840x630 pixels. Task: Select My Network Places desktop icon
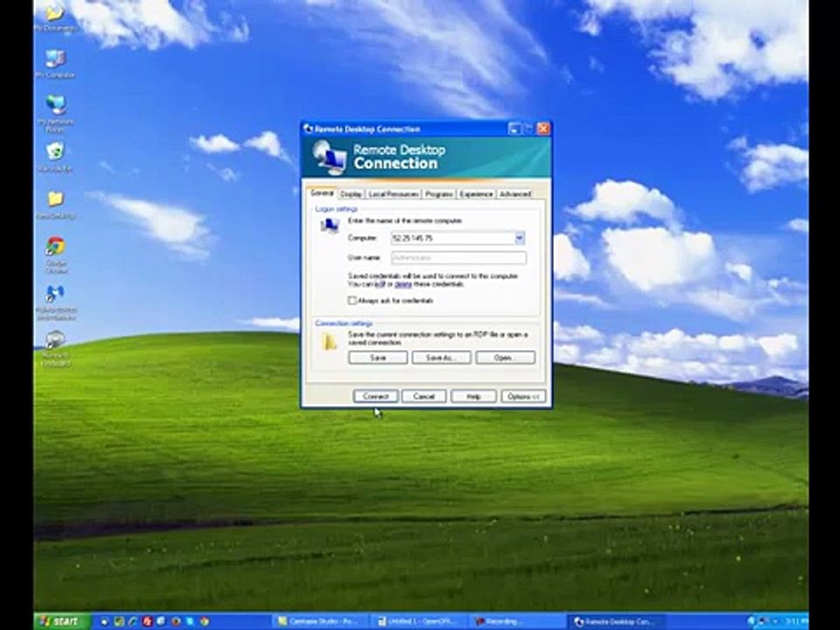54,113
